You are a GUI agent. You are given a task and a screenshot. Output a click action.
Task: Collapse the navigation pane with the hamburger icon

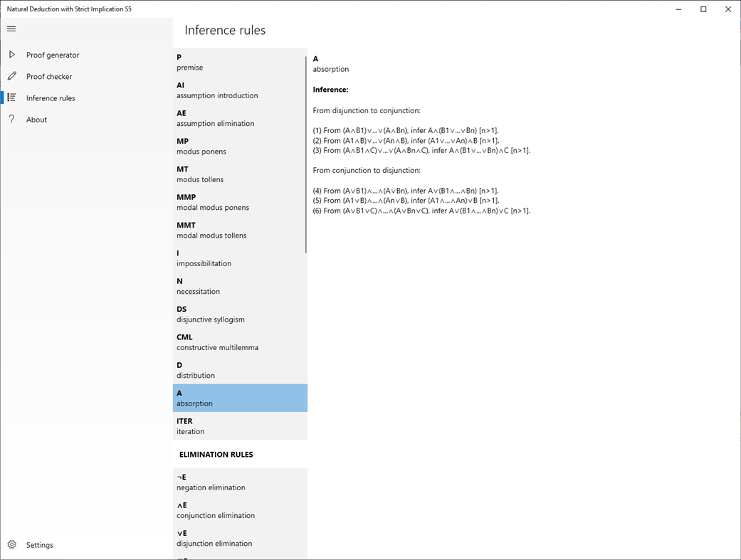coord(11,29)
